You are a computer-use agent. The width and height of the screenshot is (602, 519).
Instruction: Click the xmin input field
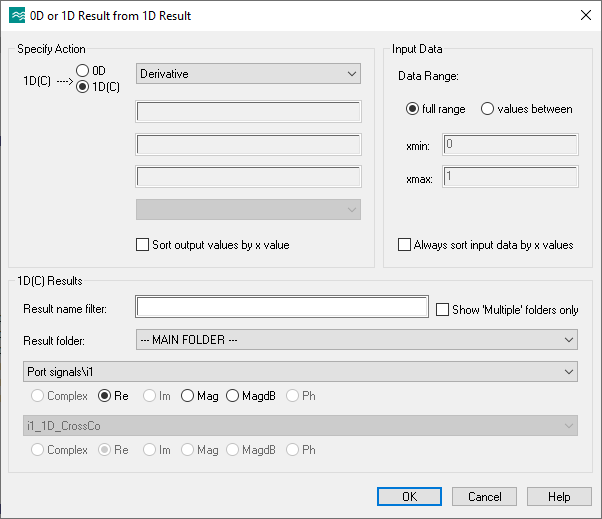point(510,144)
